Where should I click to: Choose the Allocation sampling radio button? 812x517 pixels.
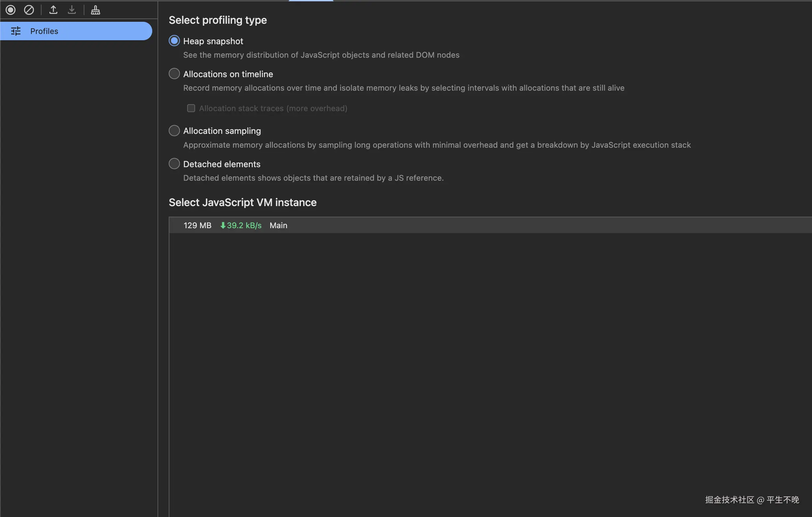[174, 131]
